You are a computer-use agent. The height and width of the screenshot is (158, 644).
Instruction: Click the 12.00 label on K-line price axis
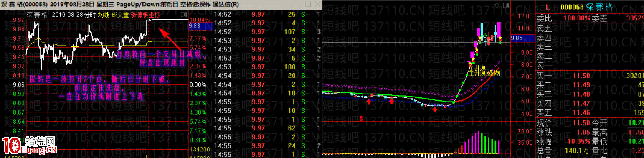coord(525,16)
